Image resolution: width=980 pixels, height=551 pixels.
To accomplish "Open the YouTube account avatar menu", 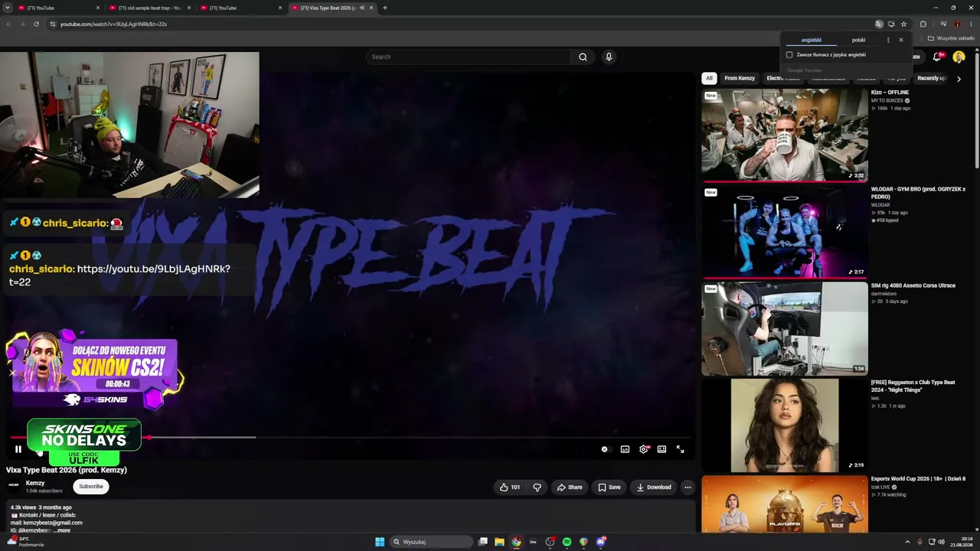I will click(959, 57).
